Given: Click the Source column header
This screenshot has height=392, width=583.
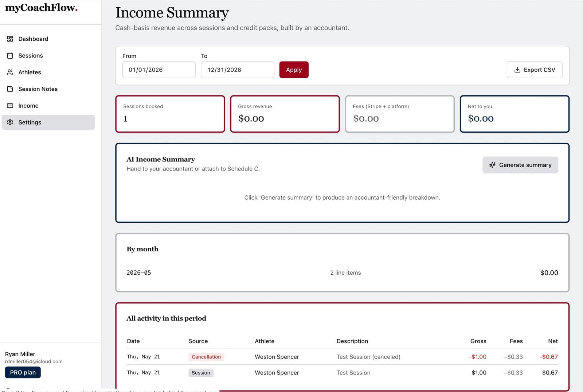Looking at the screenshot, I should (x=198, y=341).
